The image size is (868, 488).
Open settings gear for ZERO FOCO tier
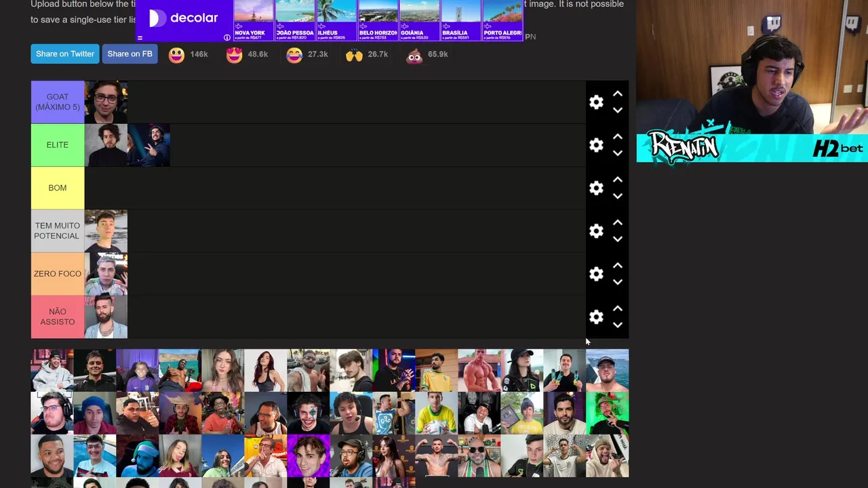tap(596, 274)
